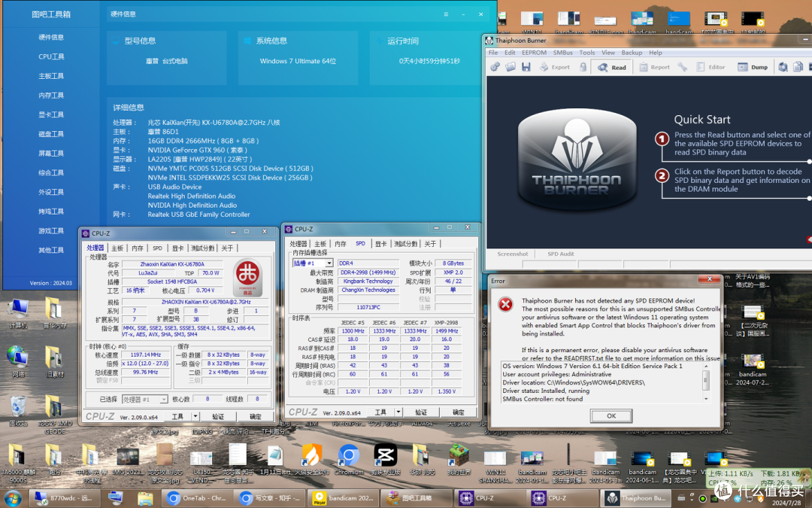
Task: Click the save floppy disk icon in Thaiphoon toolbar
Action: click(x=526, y=67)
